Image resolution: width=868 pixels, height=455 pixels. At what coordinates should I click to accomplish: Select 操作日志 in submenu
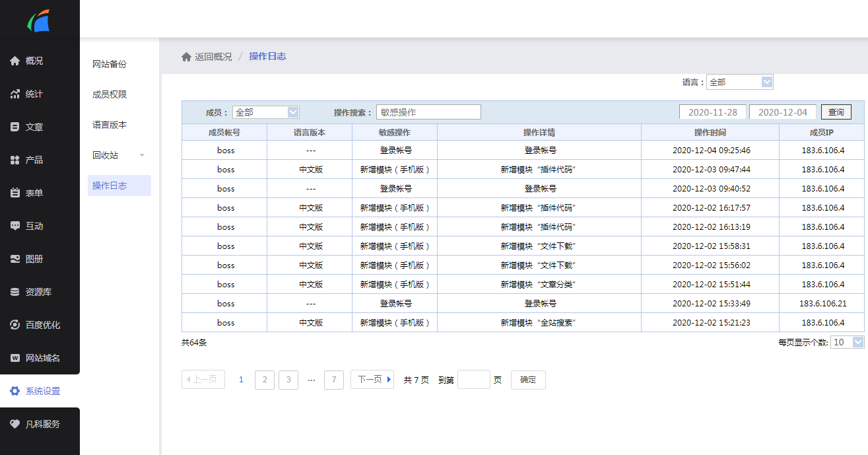click(x=119, y=186)
